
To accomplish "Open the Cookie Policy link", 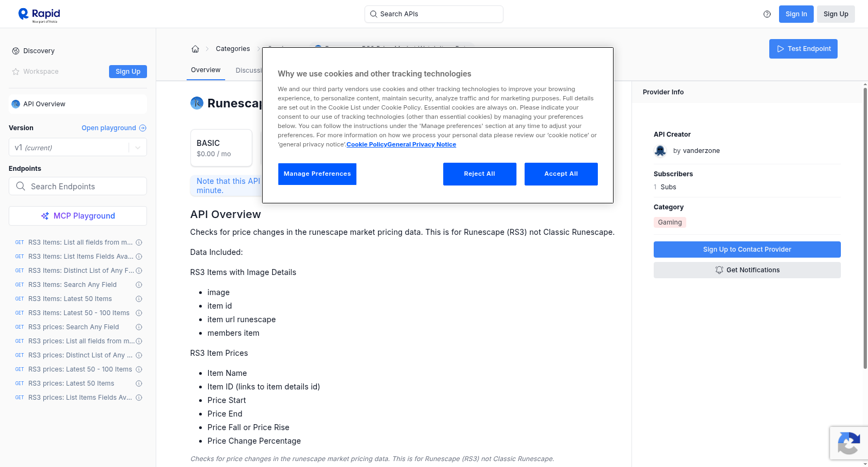I will click(367, 144).
